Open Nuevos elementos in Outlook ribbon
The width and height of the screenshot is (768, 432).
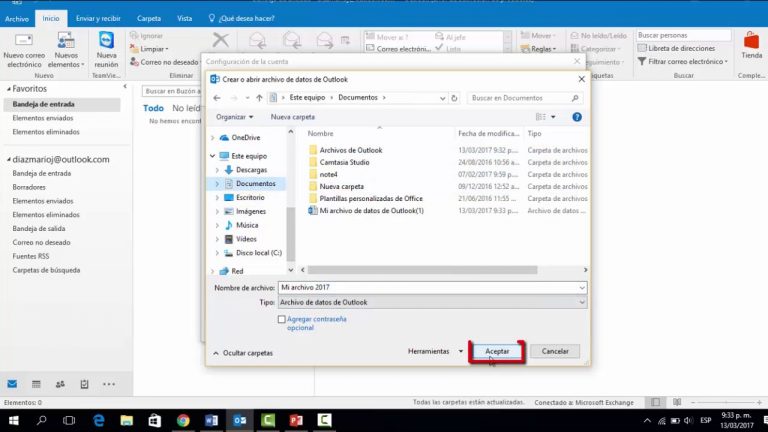[66, 50]
